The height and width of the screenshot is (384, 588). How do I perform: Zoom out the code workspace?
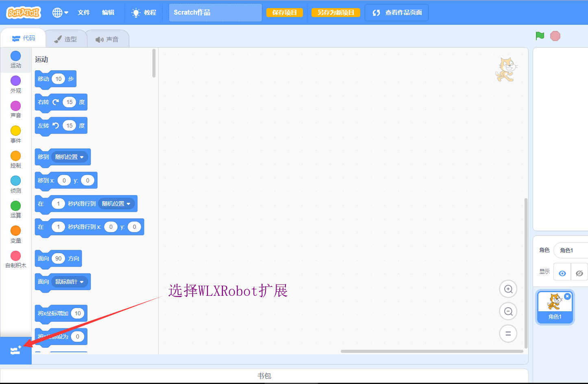click(x=508, y=311)
